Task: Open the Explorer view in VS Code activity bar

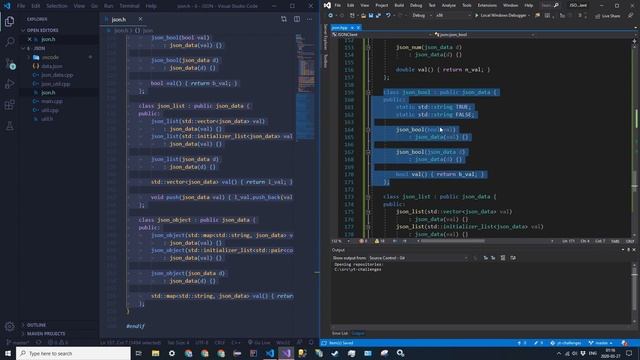Action: pos(9,22)
